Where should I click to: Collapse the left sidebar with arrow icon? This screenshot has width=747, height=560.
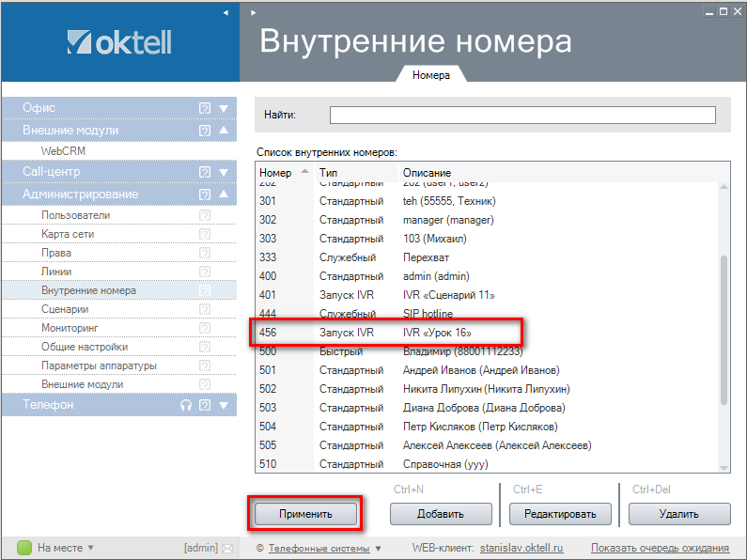pos(226,13)
